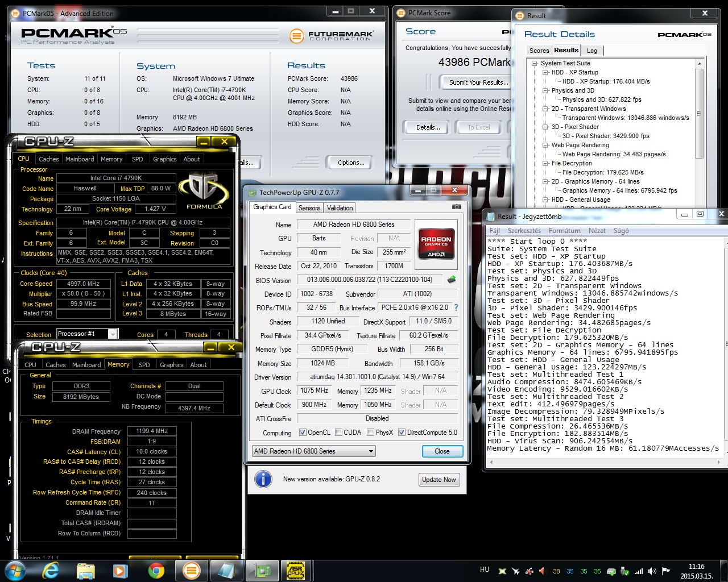Open Windows Media Player from taskbar
This screenshot has width=728, height=582.
tap(119, 570)
